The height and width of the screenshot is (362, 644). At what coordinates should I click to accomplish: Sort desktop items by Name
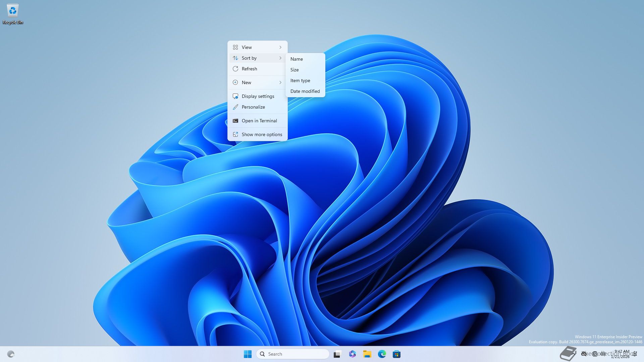(297, 59)
